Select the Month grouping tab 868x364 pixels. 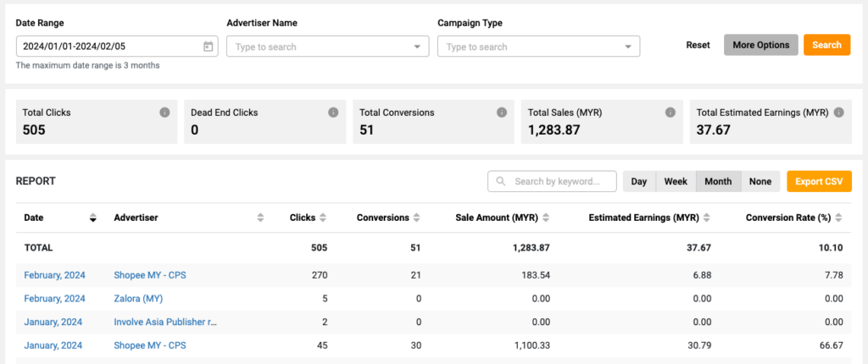click(718, 181)
